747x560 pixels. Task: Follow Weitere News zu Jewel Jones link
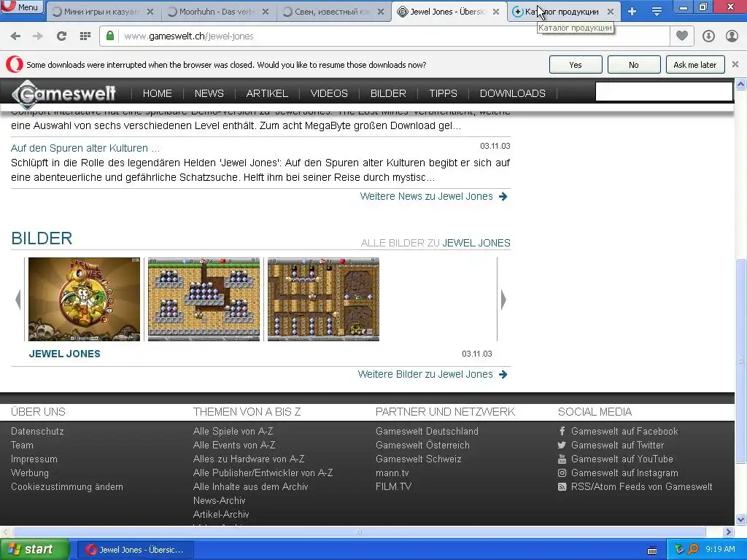433,196
